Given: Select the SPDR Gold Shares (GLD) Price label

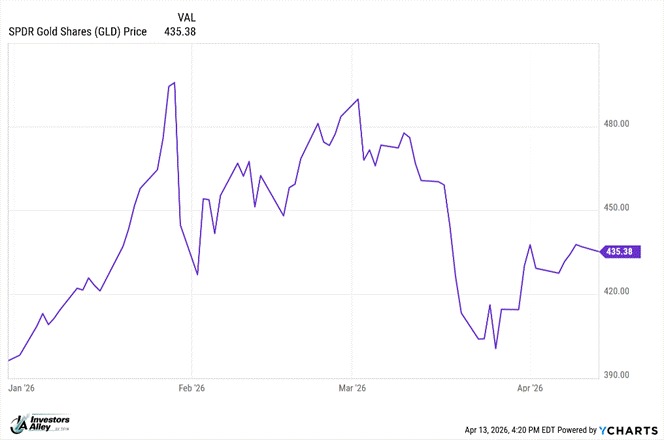Looking at the screenshot, I should [x=77, y=32].
